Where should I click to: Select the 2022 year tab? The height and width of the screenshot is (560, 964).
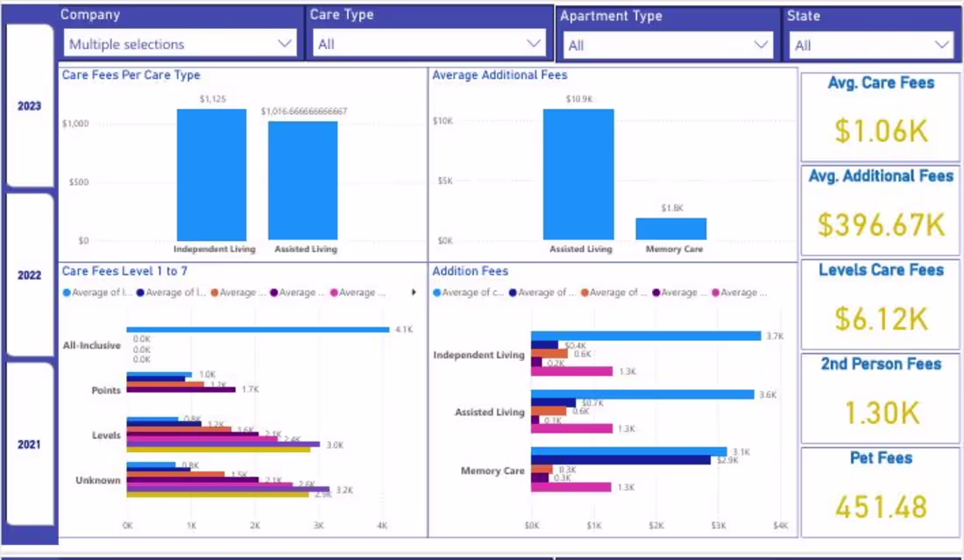30,274
